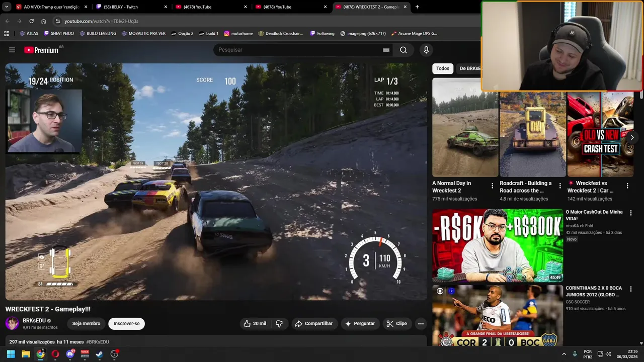Start voice search with the microphone

[x=426, y=50]
